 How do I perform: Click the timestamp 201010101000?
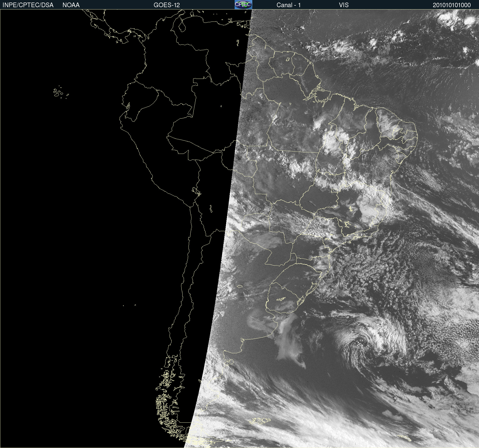452,5
